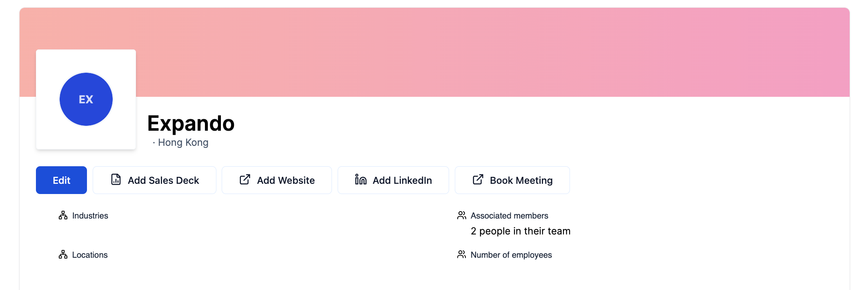Click the document icon beside Add Sales Deck
The height and width of the screenshot is (290, 868).
coord(116,180)
